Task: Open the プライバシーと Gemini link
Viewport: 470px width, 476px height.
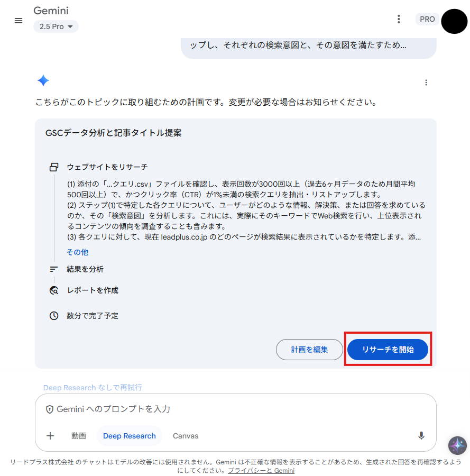Action: pos(261,471)
